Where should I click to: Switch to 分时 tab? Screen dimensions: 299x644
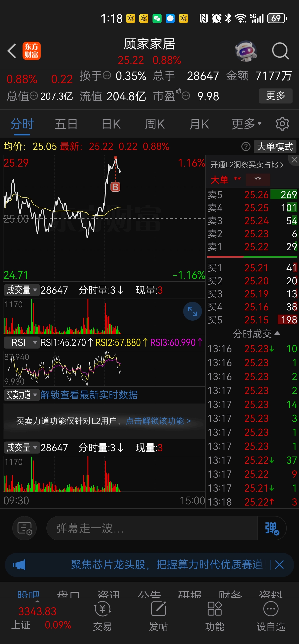point(22,124)
